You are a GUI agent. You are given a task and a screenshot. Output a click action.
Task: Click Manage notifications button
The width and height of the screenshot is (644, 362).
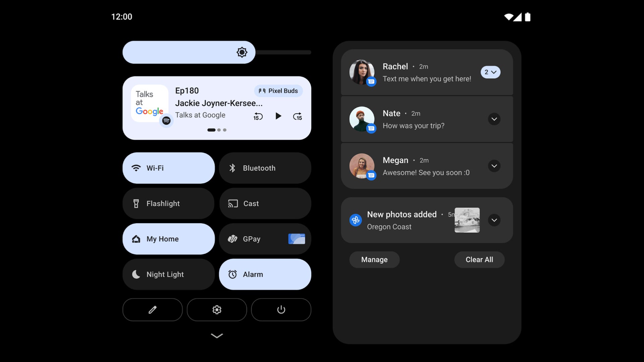coord(374,259)
